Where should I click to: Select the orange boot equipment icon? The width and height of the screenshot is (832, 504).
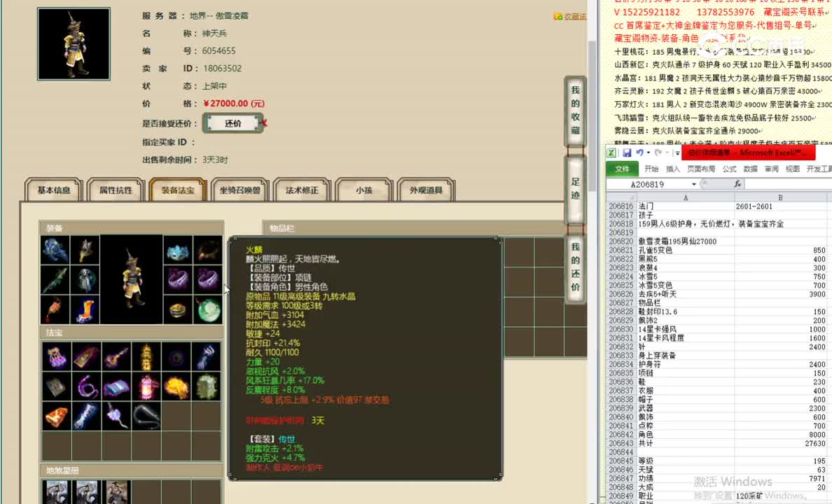pyautogui.click(x=85, y=309)
